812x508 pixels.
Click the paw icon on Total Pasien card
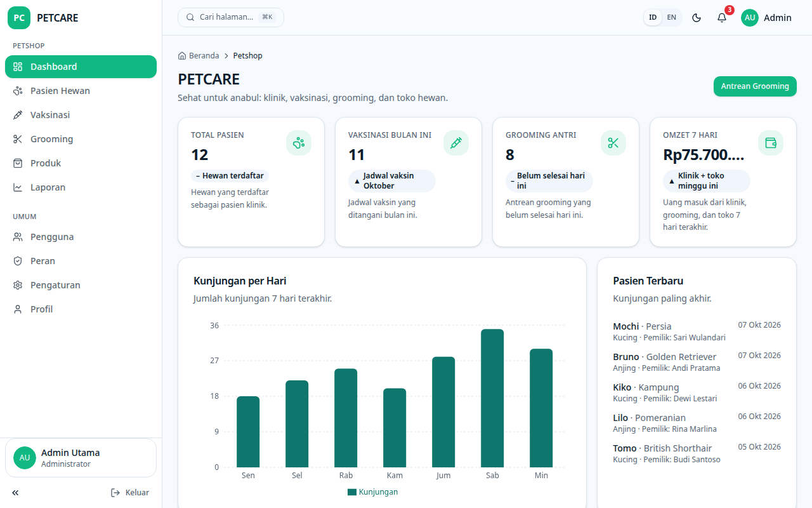(x=299, y=143)
